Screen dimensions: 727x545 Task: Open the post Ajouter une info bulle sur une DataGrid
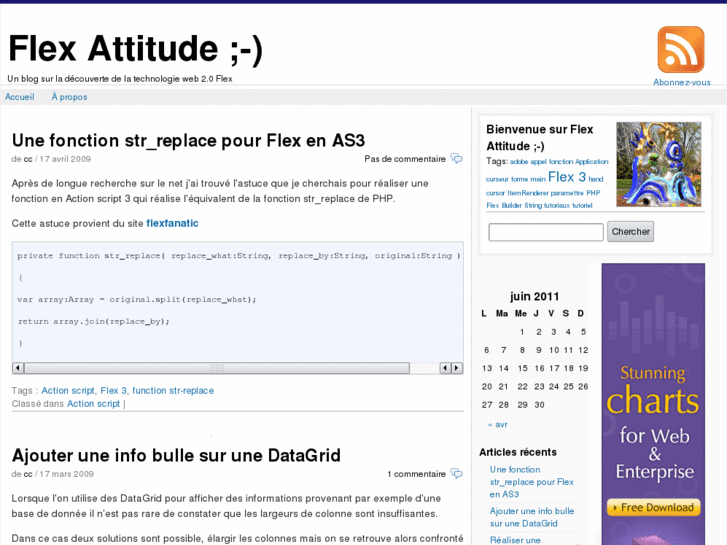point(176,455)
